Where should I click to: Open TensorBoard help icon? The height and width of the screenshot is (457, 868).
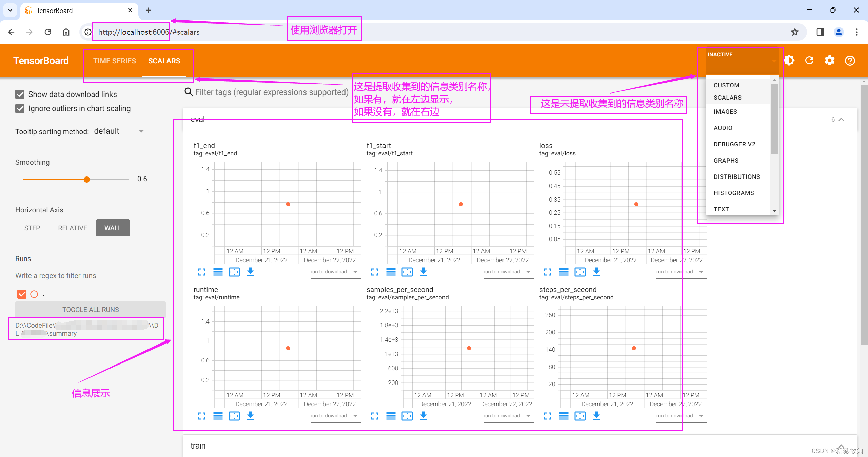coord(850,61)
